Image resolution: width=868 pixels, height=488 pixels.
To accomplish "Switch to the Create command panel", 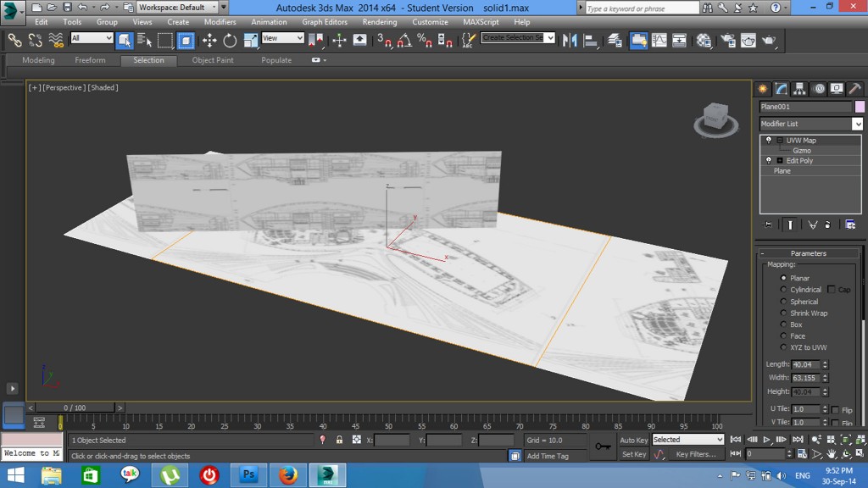I will [x=763, y=88].
